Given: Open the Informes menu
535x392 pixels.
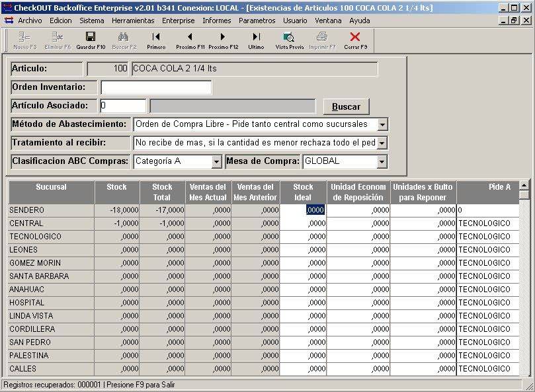Looking at the screenshot, I should [217, 20].
